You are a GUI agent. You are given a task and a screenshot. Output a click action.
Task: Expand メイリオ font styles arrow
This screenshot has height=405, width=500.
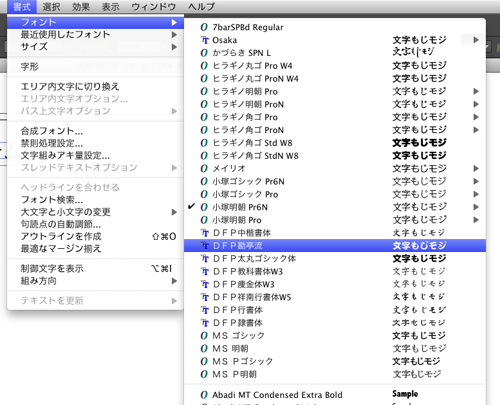476,168
